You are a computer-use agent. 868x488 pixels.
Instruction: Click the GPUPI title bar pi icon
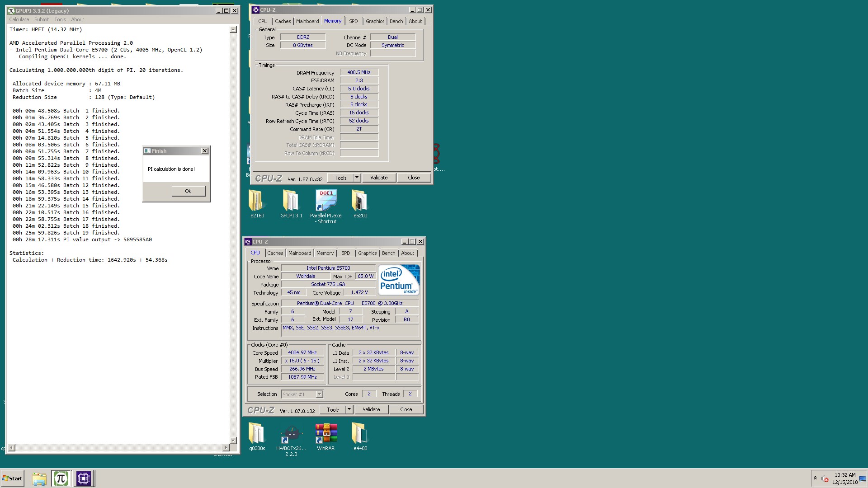[x=11, y=11]
